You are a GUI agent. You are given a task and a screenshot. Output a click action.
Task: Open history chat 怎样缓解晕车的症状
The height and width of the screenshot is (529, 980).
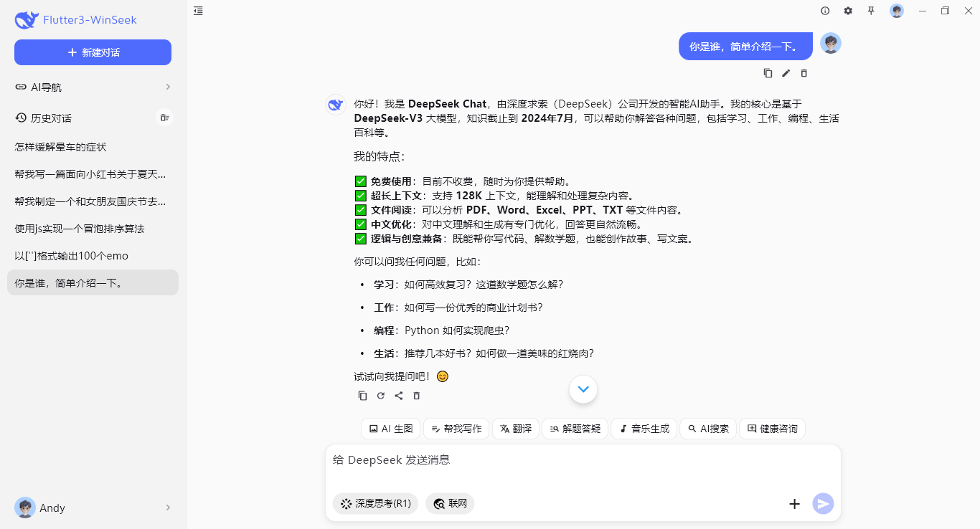(x=93, y=147)
